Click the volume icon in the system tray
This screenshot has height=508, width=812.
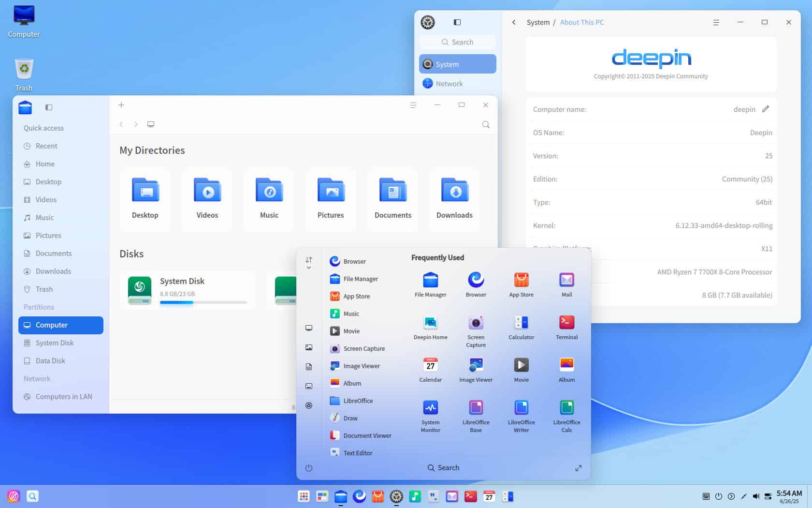(x=755, y=496)
